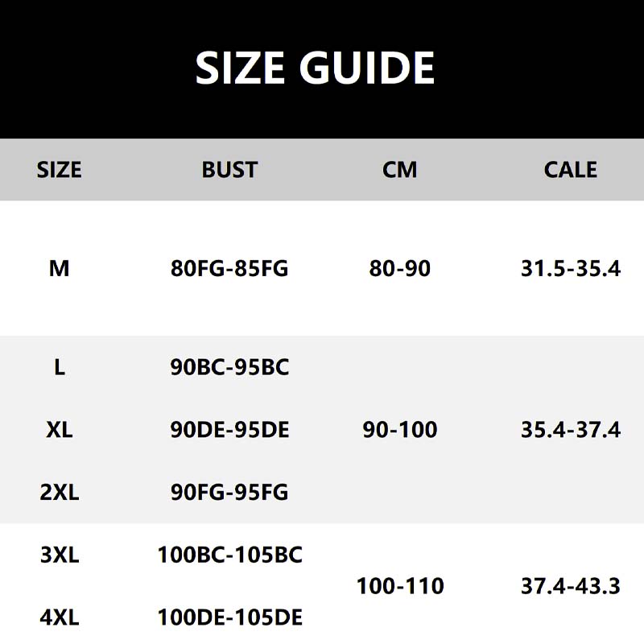
Task: Click the 90FG-95FG bust value
Action: coord(229,491)
